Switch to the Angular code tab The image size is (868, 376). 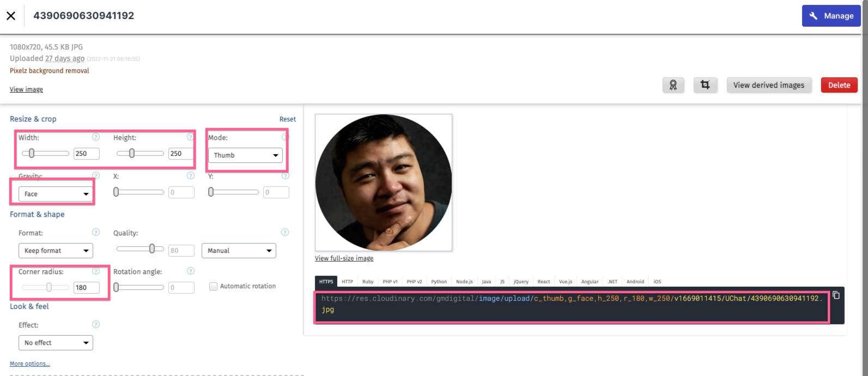click(x=590, y=282)
